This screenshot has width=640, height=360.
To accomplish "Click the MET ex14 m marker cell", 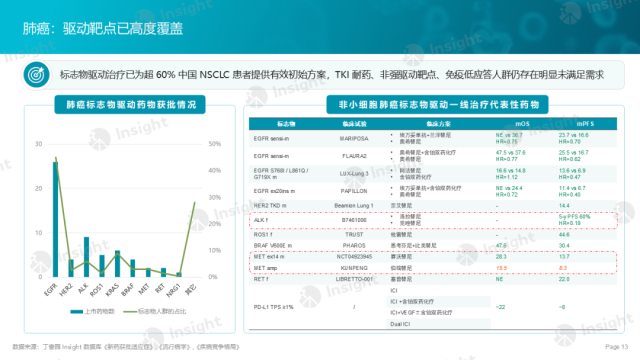I will [269, 257].
